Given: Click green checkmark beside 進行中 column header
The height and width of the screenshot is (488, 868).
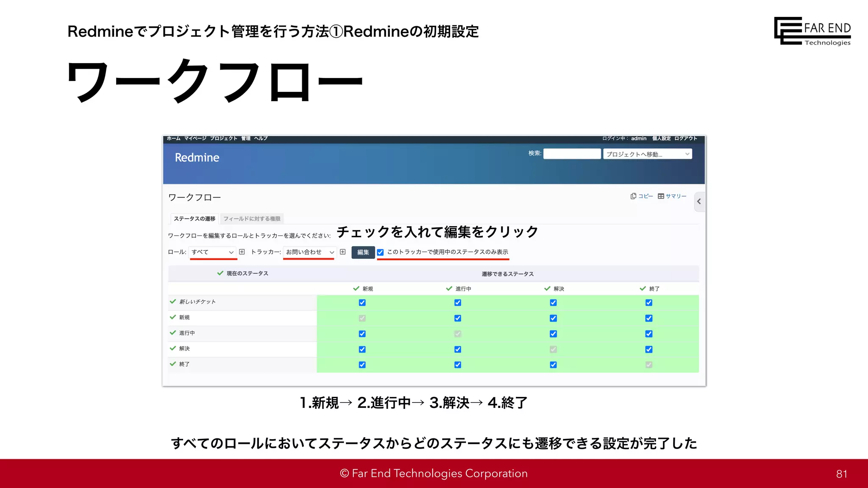Looking at the screenshot, I should 449,288.
